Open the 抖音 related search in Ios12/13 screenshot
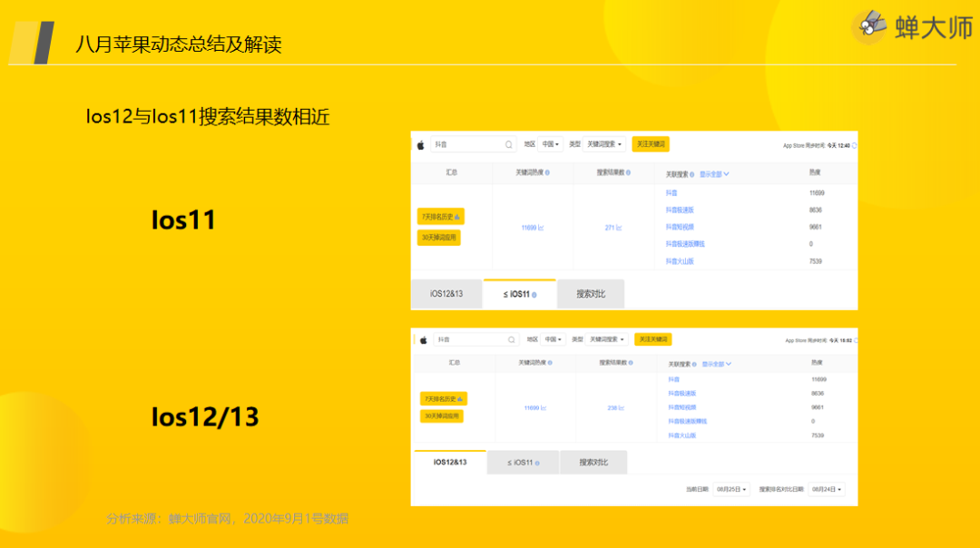The width and height of the screenshot is (980, 548). (x=673, y=379)
